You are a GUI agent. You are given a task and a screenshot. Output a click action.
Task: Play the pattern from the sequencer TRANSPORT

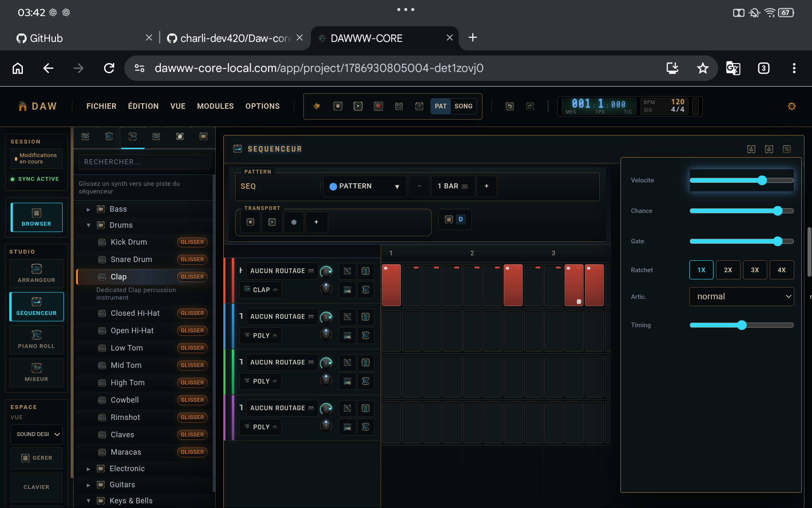click(272, 222)
